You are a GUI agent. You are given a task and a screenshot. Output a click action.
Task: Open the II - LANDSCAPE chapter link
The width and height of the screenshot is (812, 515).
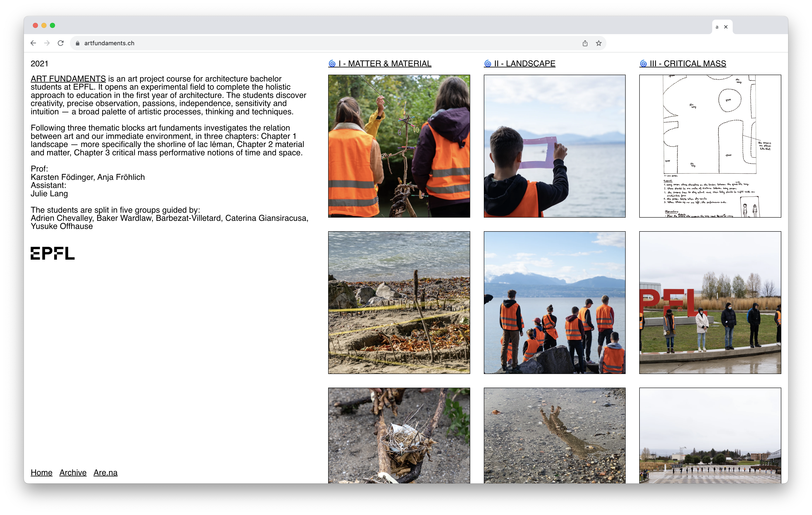pyautogui.click(x=524, y=63)
